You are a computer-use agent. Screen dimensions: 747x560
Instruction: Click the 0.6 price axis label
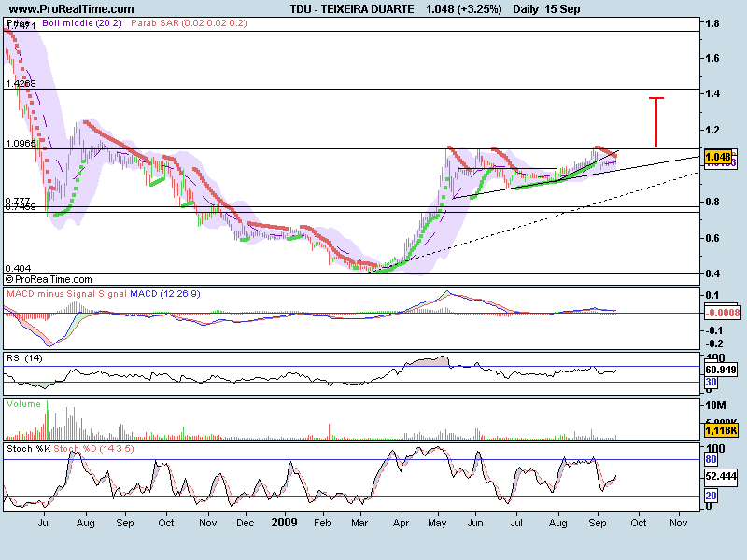(x=712, y=238)
